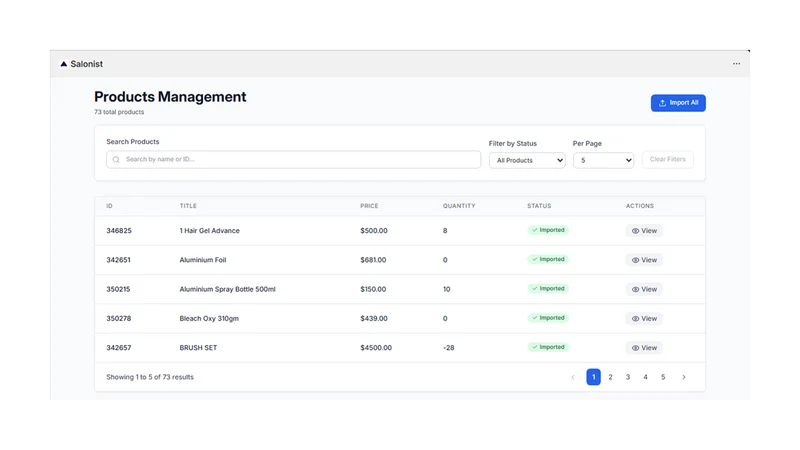
Task: Click the search magnifier icon
Action: pos(116,159)
